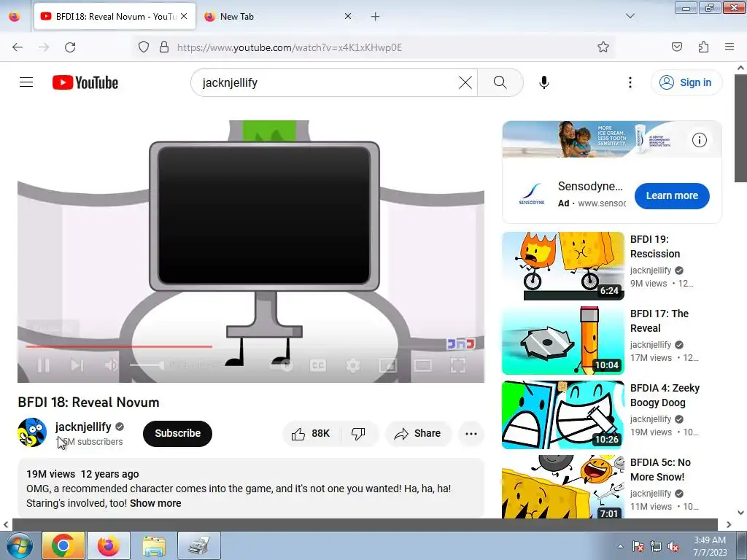Share the BFDI 18 video
The image size is (747, 560).
(418, 433)
